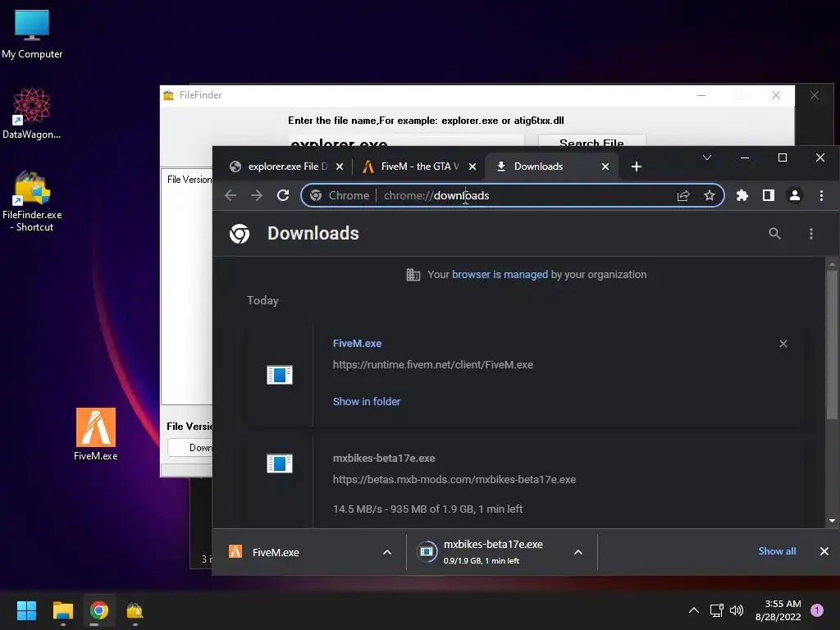The height and width of the screenshot is (630, 840).
Task: Click scrollbar down arrow on Downloads page
Action: [832, 521]
